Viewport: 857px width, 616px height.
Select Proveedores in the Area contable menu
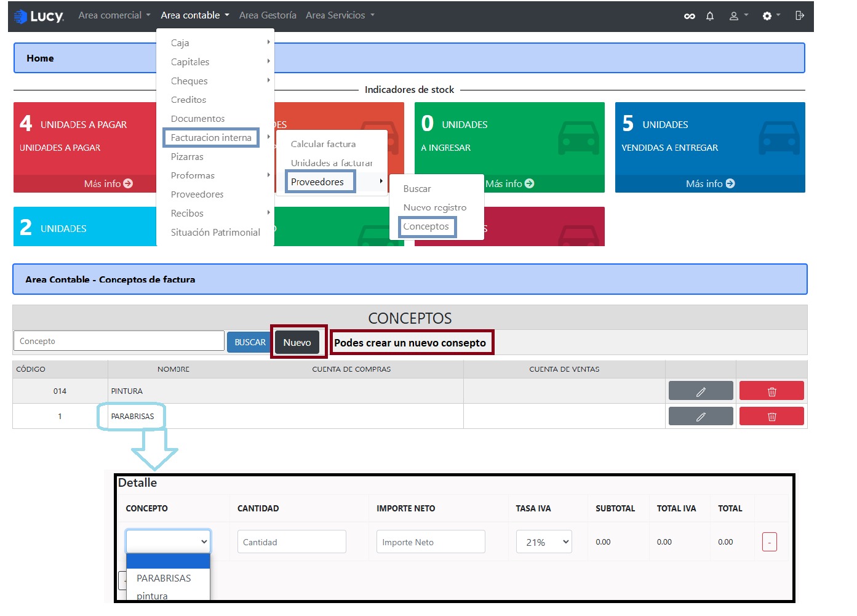(197, 194)
